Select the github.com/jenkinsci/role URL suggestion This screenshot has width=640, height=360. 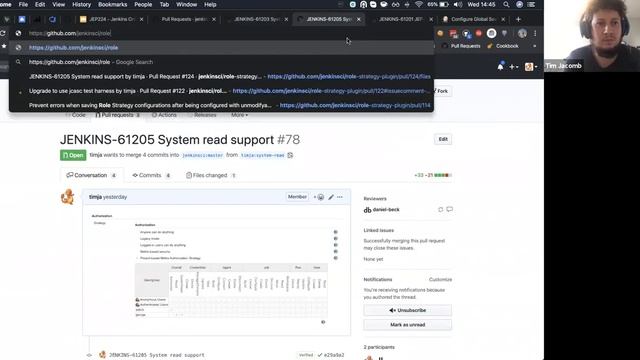[221, 48]
